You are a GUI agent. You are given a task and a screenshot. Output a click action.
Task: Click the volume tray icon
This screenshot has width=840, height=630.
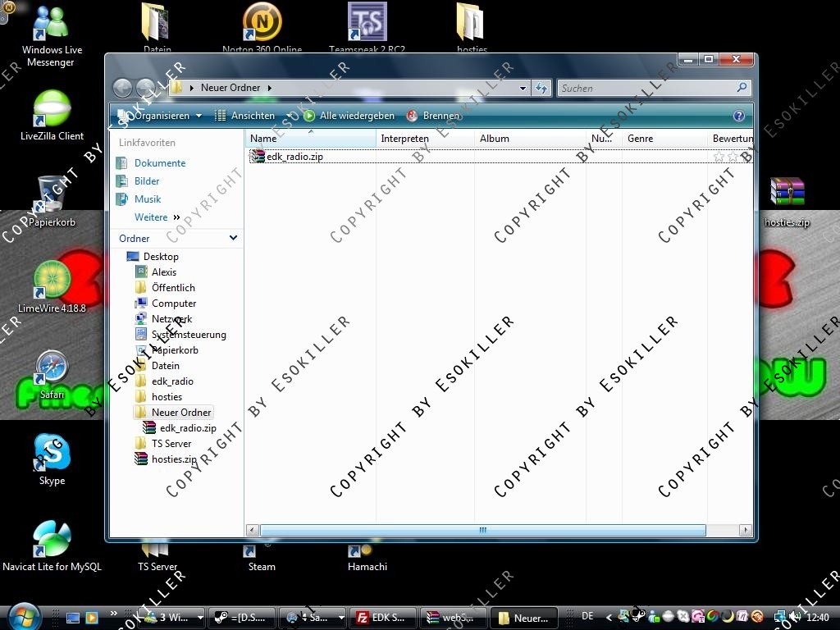796,617
